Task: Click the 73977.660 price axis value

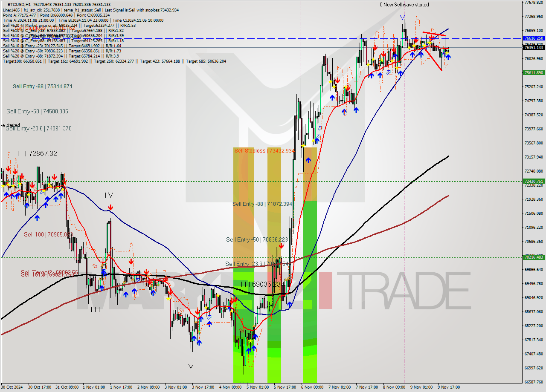Action: pyautogui.click(x=534, y=129)
